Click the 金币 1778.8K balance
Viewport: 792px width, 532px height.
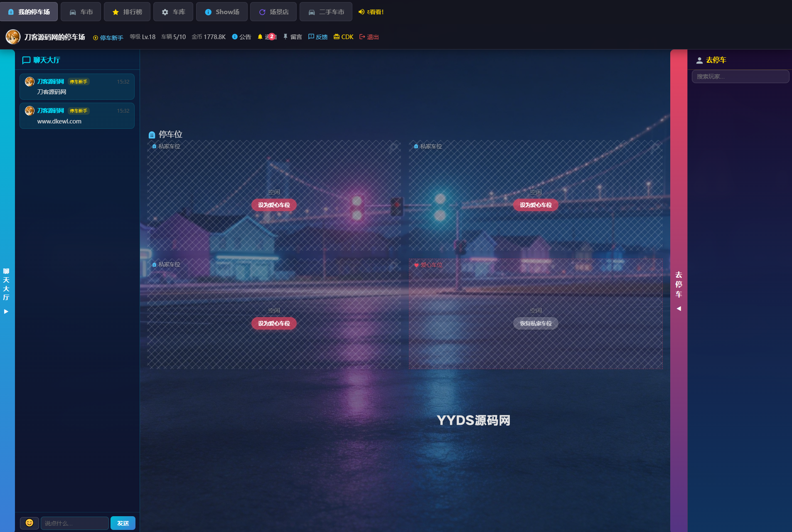point(209,37)
